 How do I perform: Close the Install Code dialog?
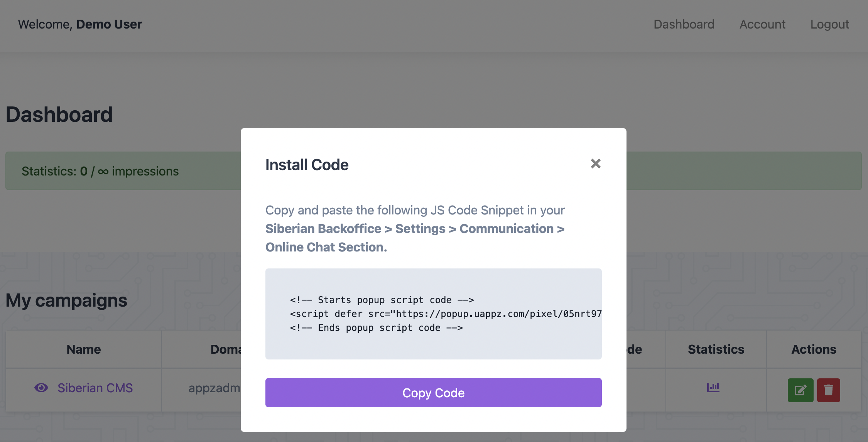[x=596, y=164]
